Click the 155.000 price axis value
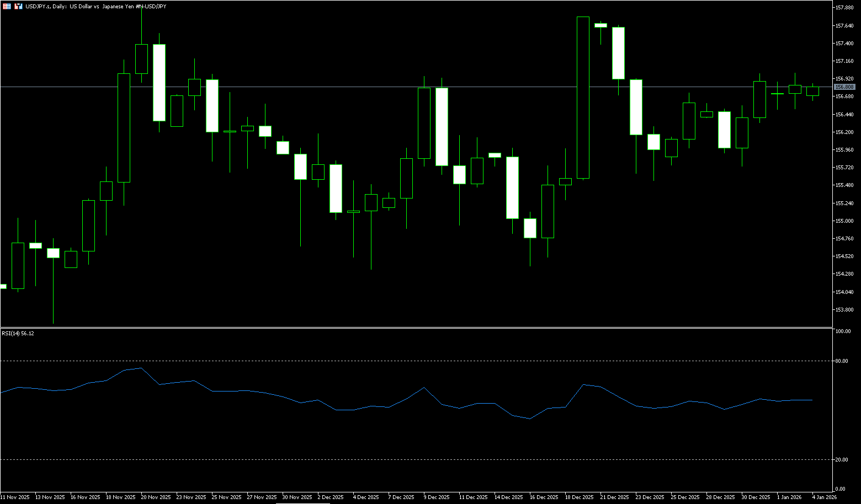861x504 pixels. click(845, 221)
